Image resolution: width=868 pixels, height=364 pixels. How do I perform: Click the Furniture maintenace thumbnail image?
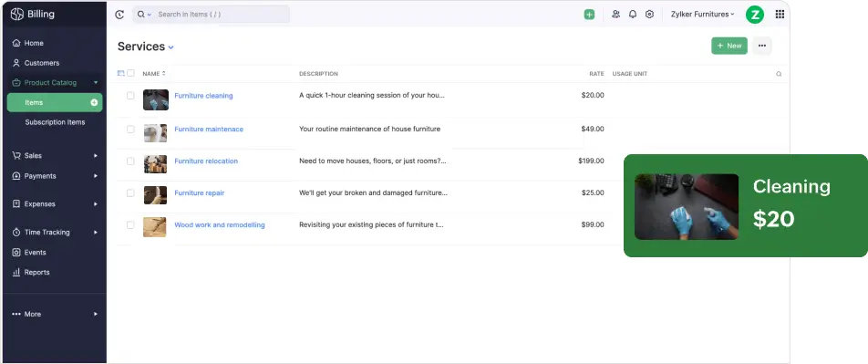click(x=155, y=133)
